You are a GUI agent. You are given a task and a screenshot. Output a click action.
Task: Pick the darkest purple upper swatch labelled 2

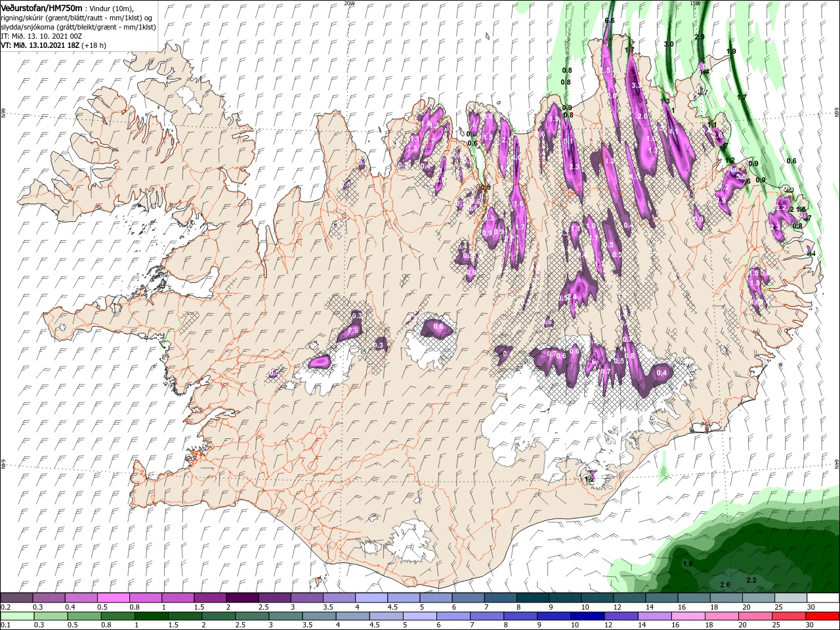pyautogui.click(x=242, y=598)
